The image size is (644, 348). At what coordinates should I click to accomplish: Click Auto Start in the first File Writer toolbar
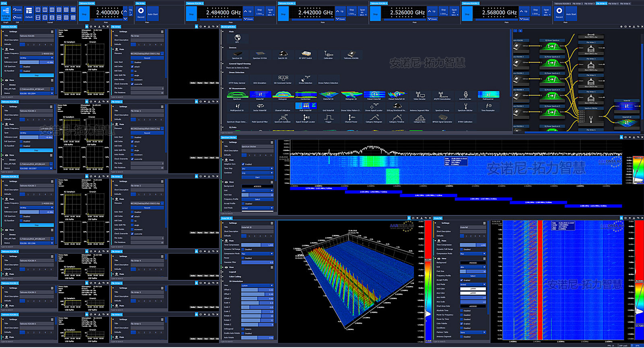point(153,14)
